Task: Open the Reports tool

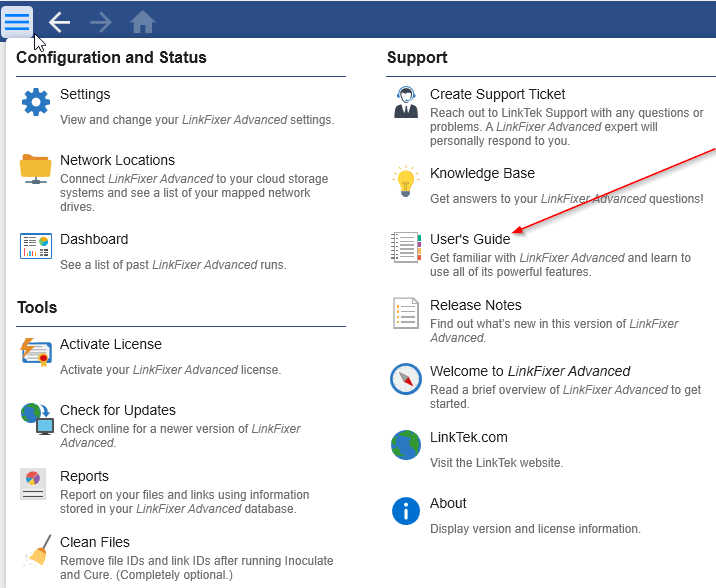Action: tap(84, 476)
